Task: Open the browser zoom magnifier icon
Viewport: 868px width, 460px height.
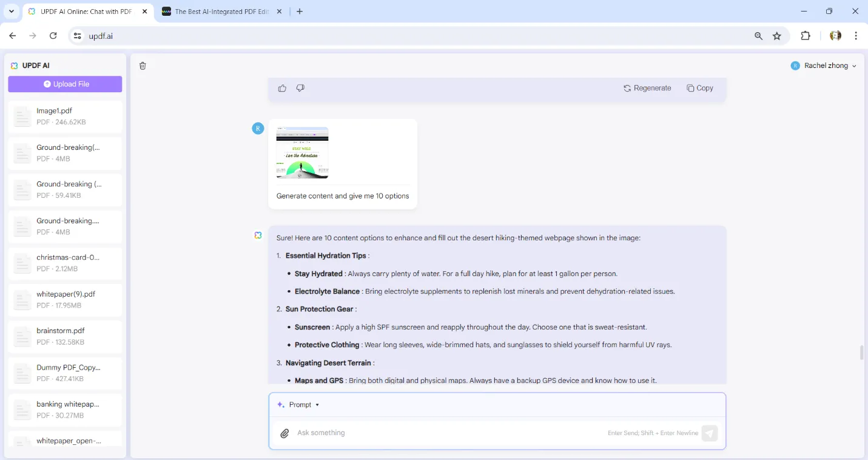Action: [758, 36]
